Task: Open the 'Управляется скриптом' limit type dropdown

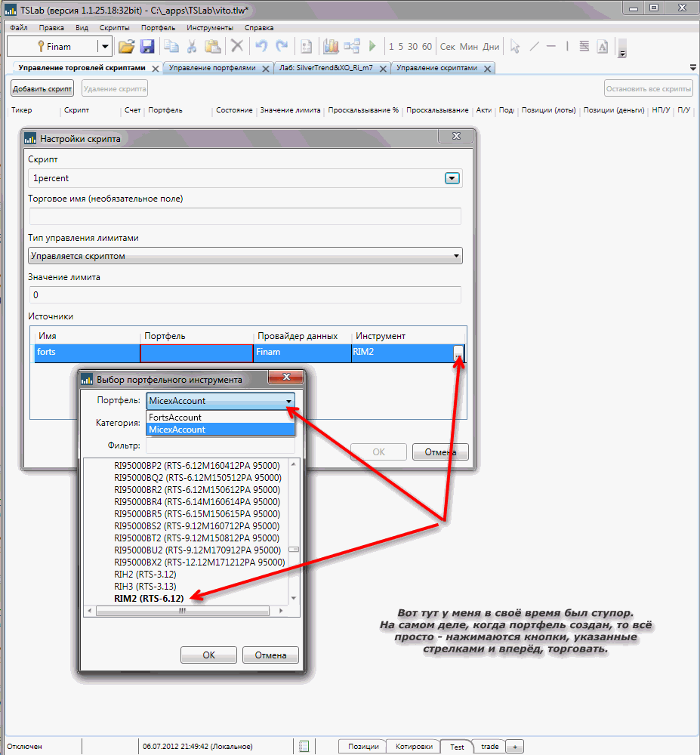Action: coord(245,256)
